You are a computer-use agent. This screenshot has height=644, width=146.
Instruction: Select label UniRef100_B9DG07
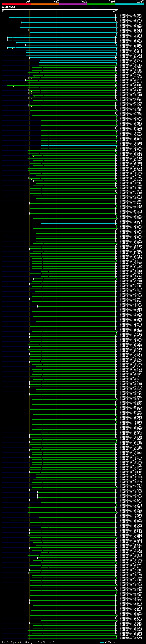131,37
